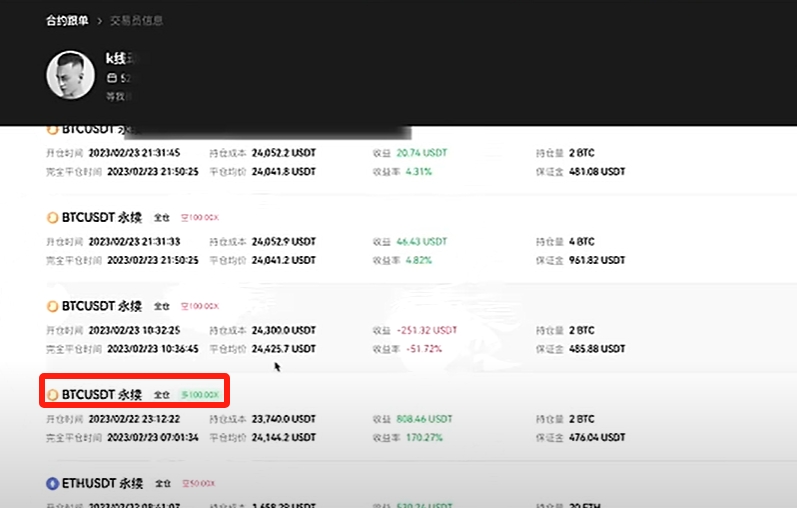This screenshot has height=508, width=797.
Task: Click opening time 2023/02/23 21:31:33
Action: 134,242
